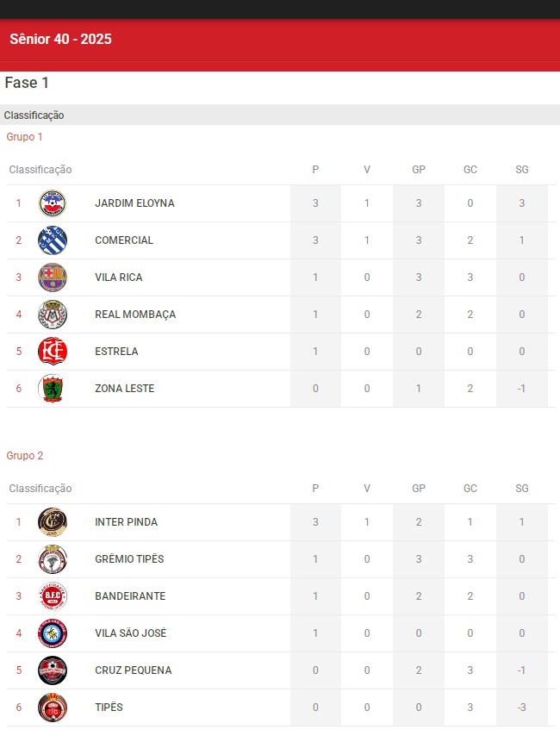The height and width of the screenshot is (742, 560).
Task: Click the Vila Rica team crest
Action: click(53, 277)
